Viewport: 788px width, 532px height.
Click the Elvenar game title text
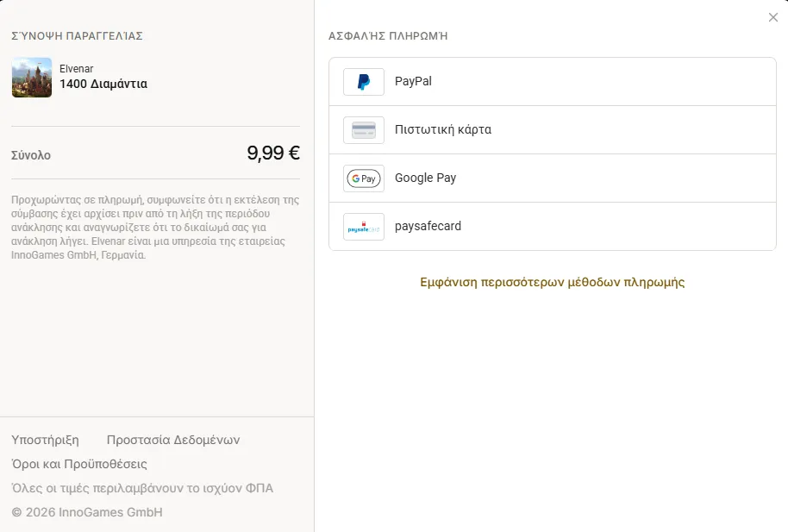click(77, 68)
